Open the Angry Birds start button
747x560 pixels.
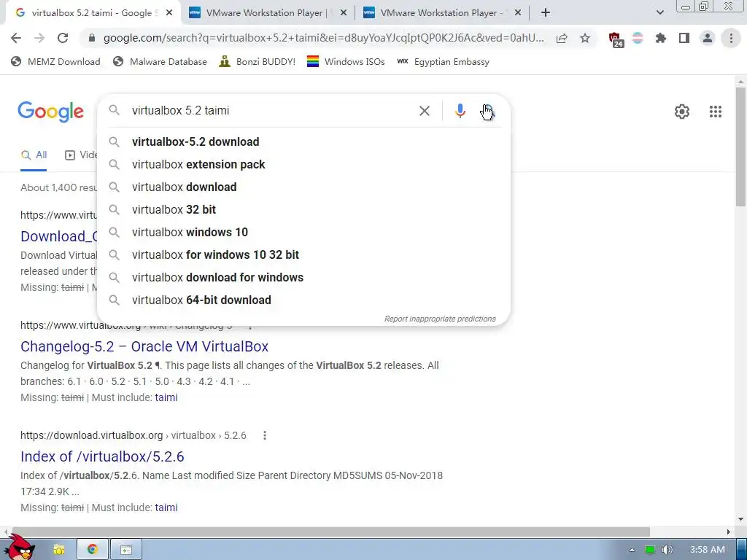[x=18, y=547]
